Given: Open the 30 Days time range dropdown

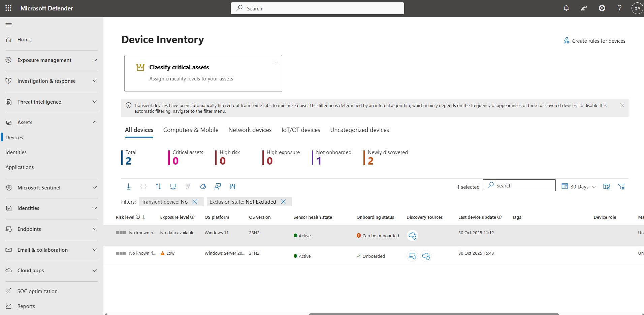Looking at the screenshot, I should tap(578, 186).
